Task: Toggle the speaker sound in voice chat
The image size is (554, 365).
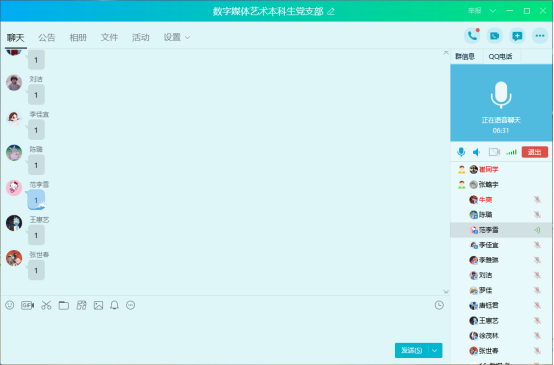Action: (477, 152)
